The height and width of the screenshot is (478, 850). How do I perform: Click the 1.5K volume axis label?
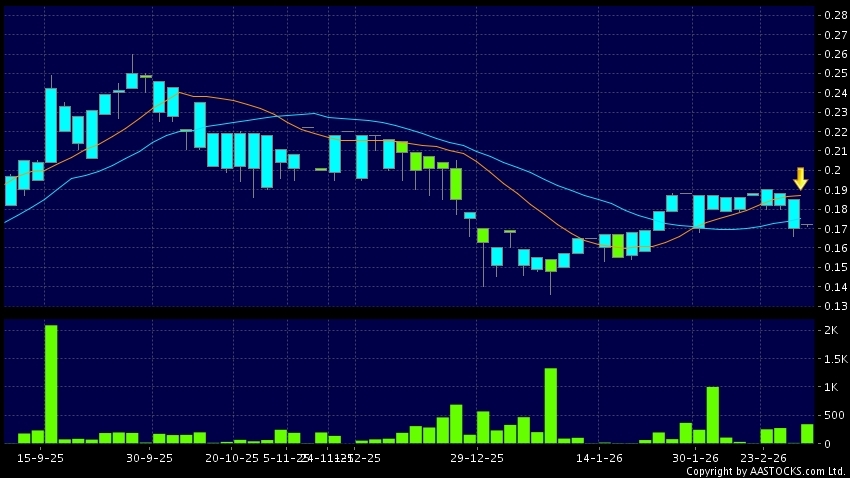click(833, 358)
